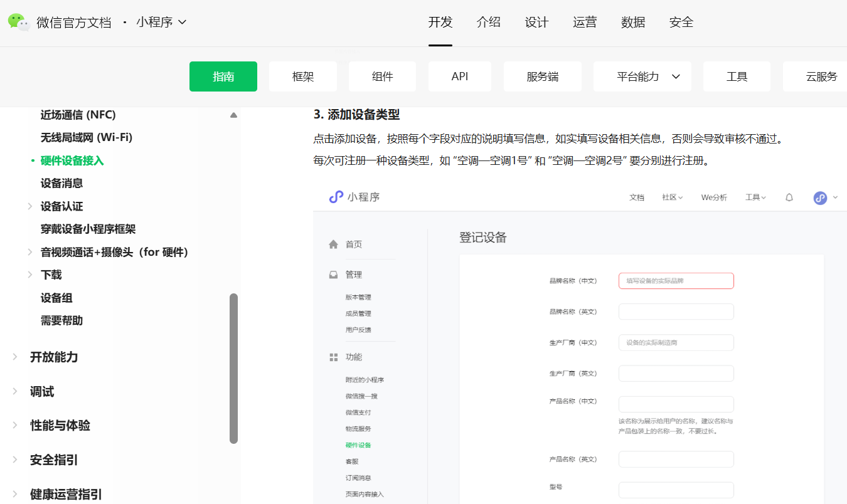Viewport: 847px width, 504px height.
Task: Click the 生产厂商（中文） input field
Action: click(676, 342)
